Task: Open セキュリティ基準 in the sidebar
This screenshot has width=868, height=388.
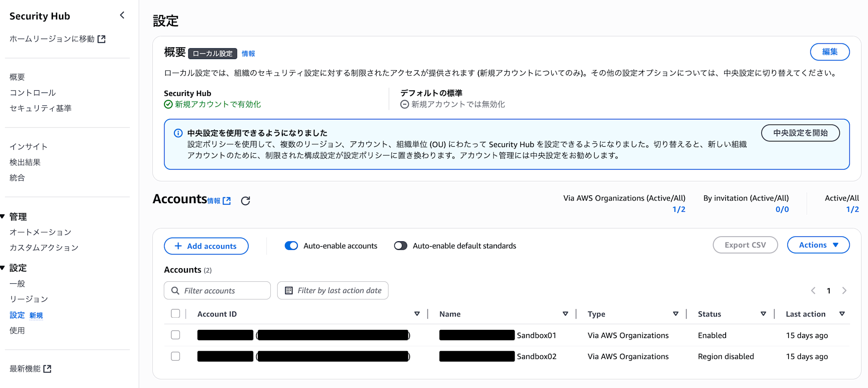Action: coord(41,109)
